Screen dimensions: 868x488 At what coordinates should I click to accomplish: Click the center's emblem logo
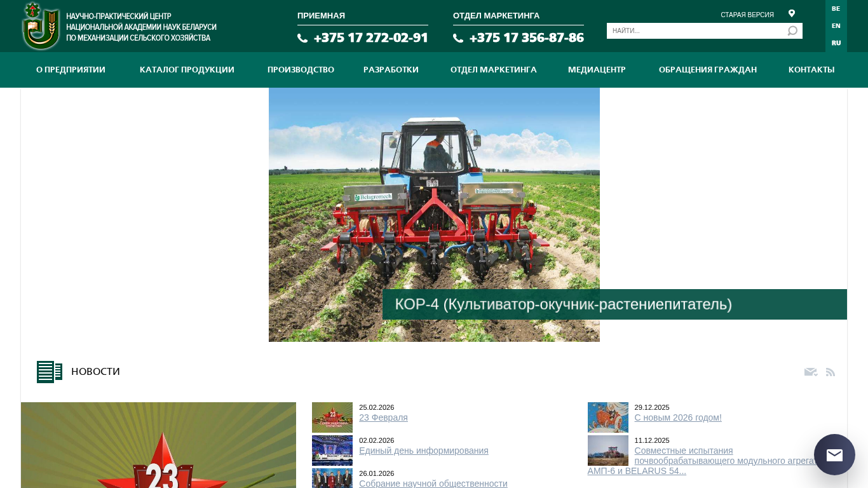[41, 26]
